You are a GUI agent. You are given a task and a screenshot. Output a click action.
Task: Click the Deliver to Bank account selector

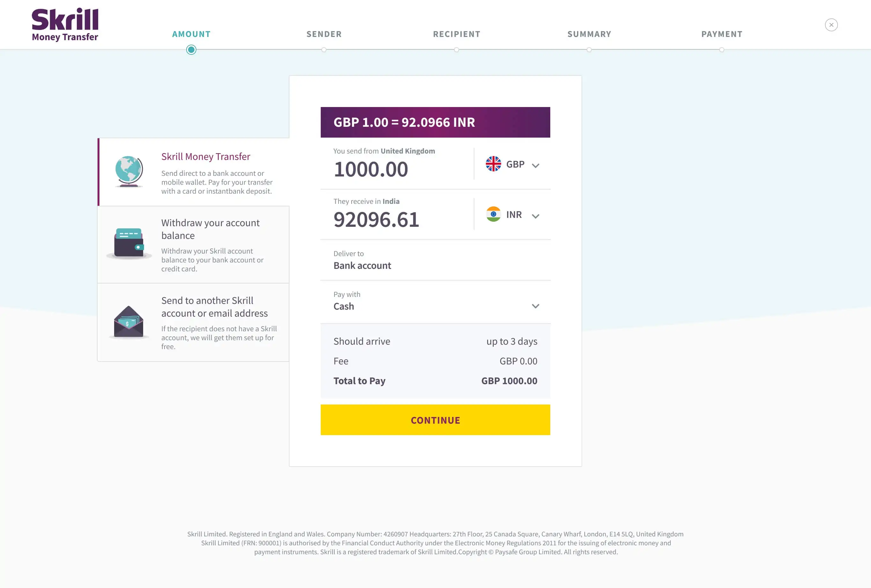(435, 261)
